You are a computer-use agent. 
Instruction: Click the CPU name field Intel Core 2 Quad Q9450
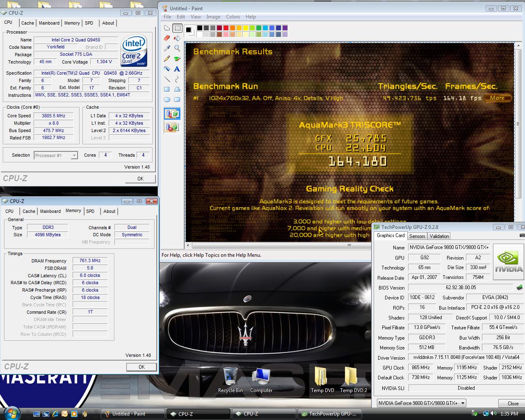point(76,40)
